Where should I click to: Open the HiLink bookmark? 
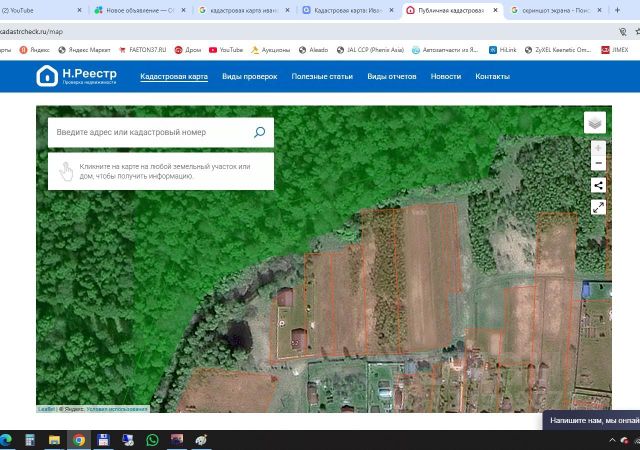(502, 50)
